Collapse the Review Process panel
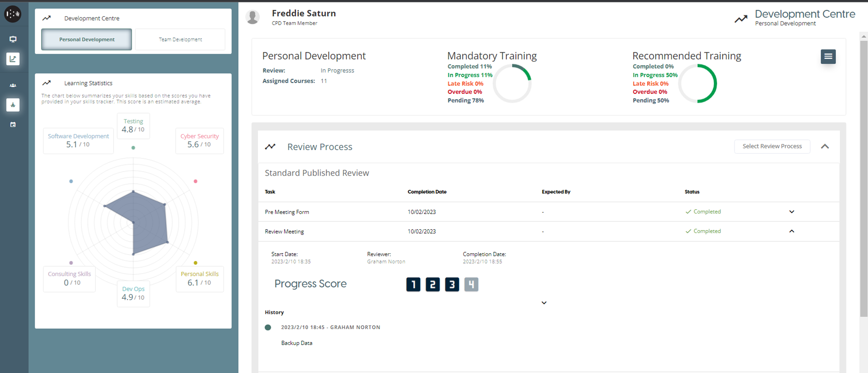 824,146
